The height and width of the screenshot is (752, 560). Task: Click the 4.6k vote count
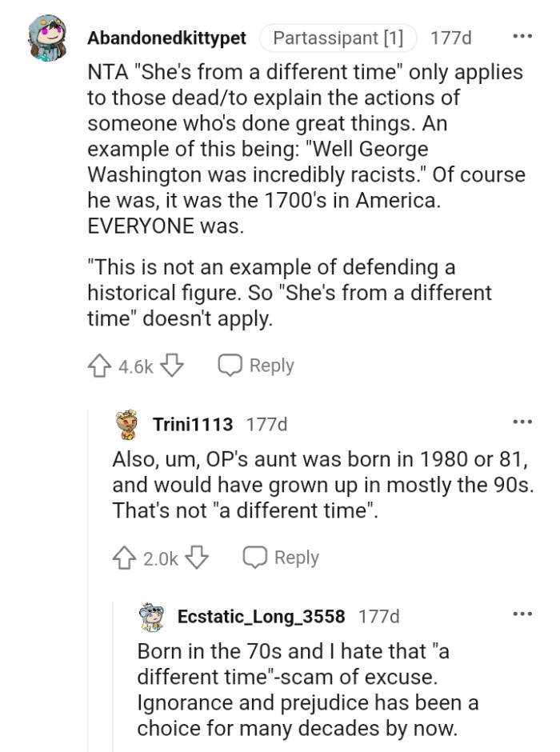click(135, 365)
